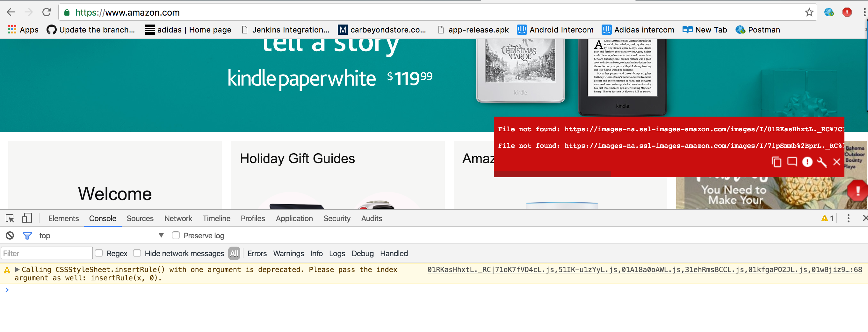Switch to the Console tab

102,218
